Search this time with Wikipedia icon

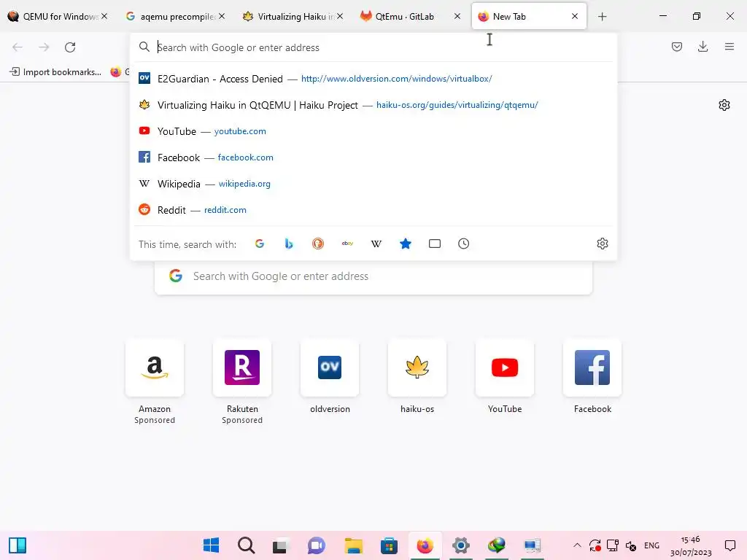click(376, 244)
